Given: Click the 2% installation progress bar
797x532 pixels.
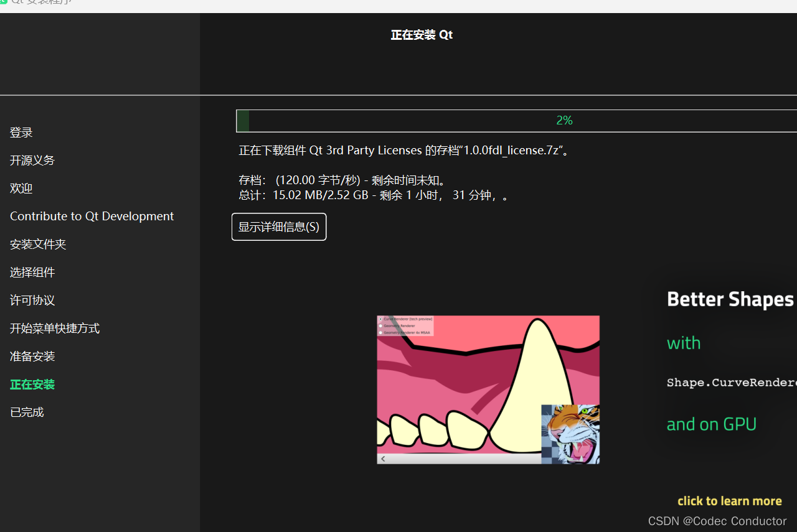Looking at the screenshot, I should 516,121.
